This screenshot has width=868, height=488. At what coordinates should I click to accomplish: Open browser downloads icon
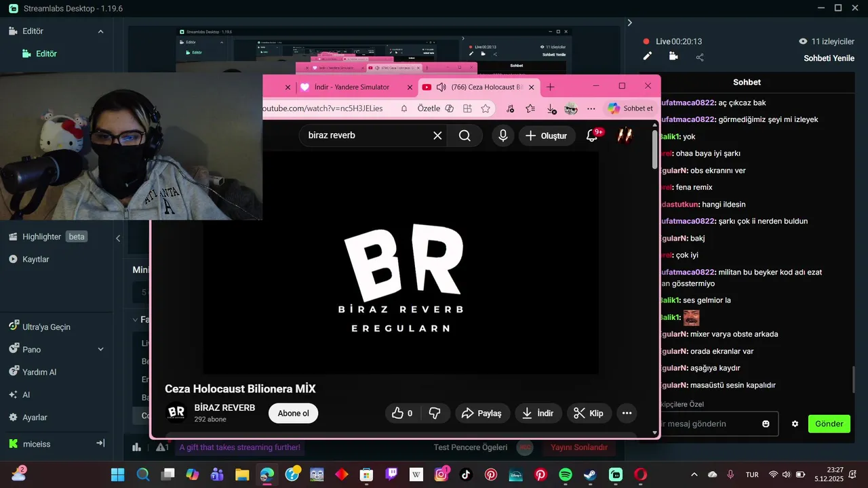pos(551,108)
